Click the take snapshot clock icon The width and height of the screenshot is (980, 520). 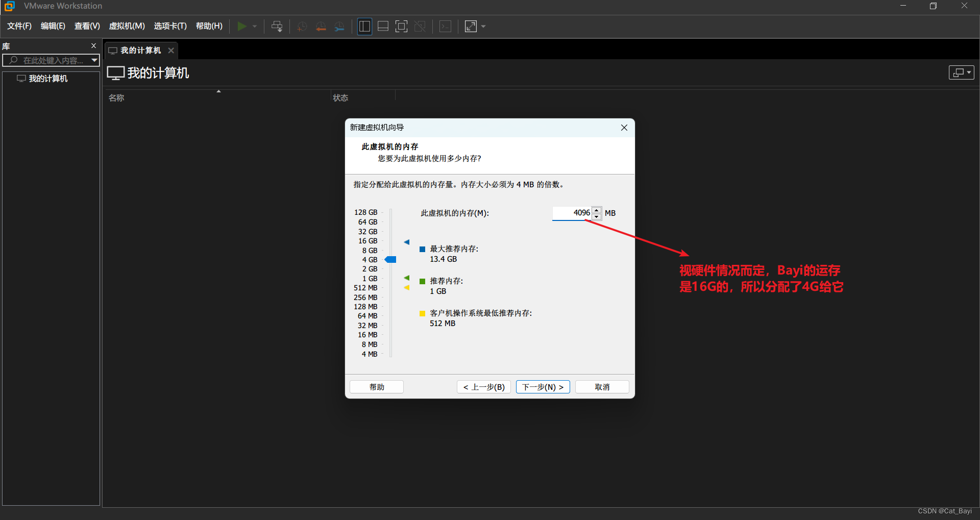tap(302, 27)
